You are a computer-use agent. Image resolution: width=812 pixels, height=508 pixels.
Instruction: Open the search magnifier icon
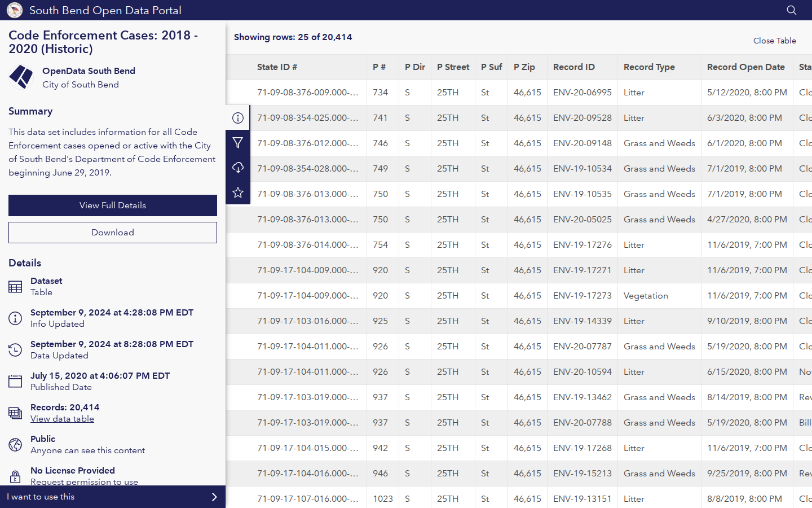792,10
